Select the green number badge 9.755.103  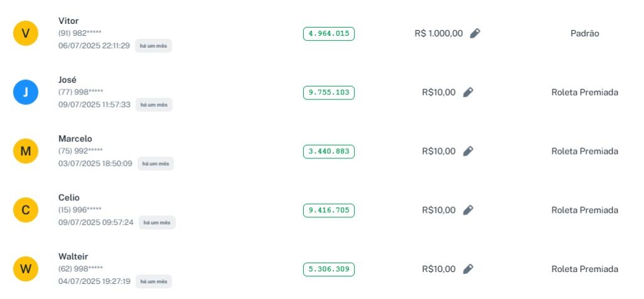[x=328, y=92]
